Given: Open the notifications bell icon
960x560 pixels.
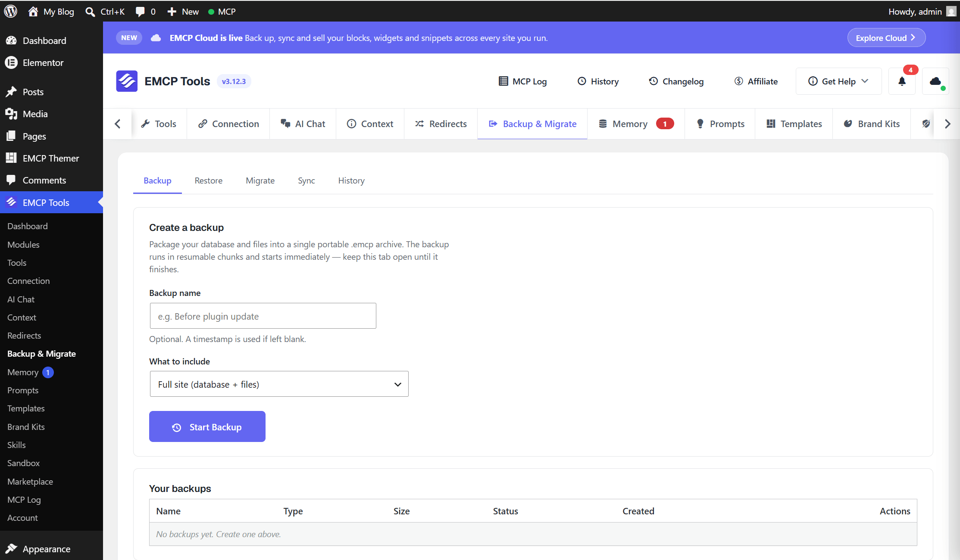Looking at the screenshot, I should [x=902, y=81].
